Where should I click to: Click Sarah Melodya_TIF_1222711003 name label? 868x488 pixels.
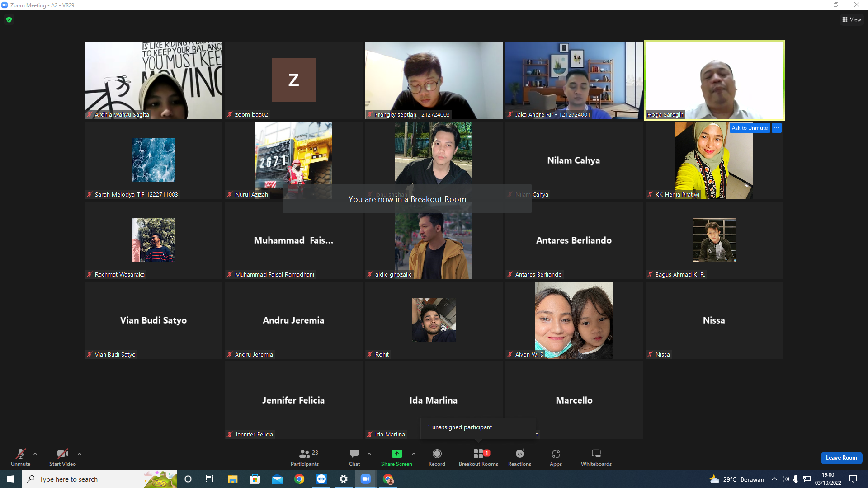tap(137, 195)
